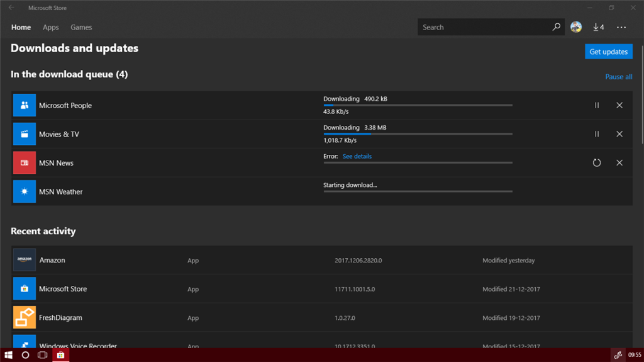Click the MSN Weather progress bar
The width and height of the screenshot is (644, 362).
418,191
